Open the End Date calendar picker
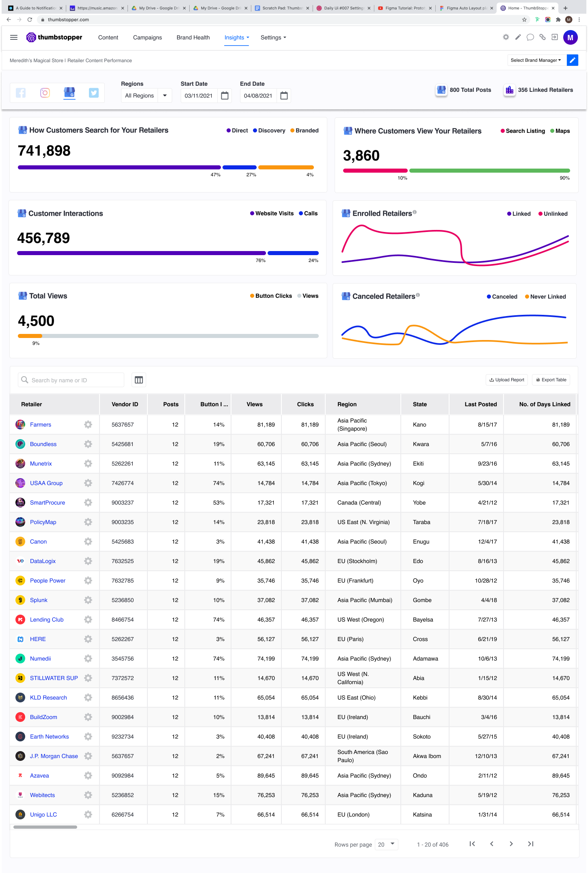Screen dimensions: 588x873 (x=284, y=95)
